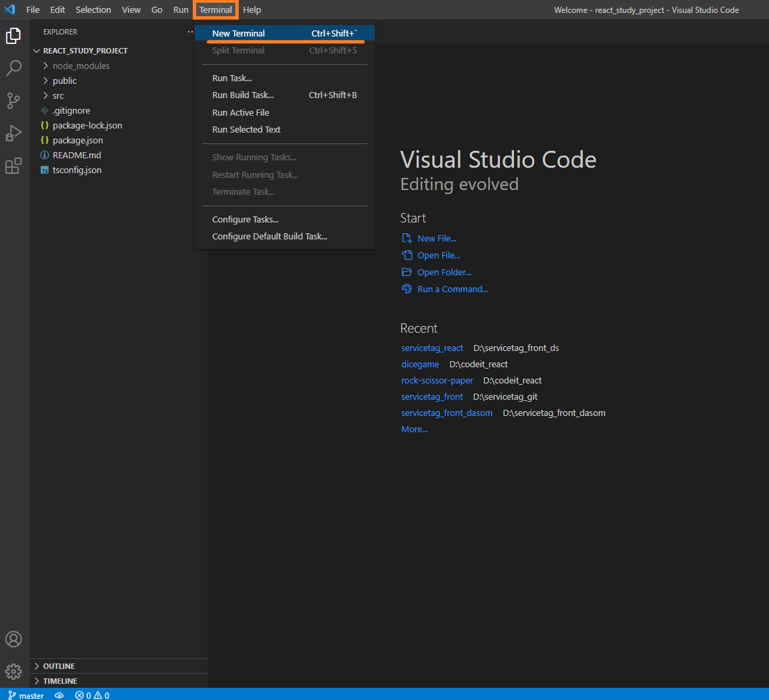
Task: Choose Configure Default Build Task... entry
Action: point(285,237)
